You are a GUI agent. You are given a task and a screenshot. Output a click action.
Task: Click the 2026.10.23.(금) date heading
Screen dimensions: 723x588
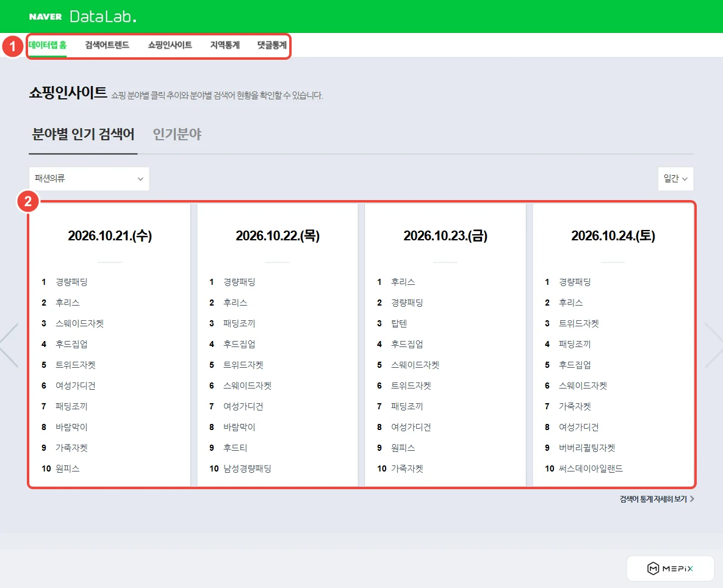coord(445,236)
